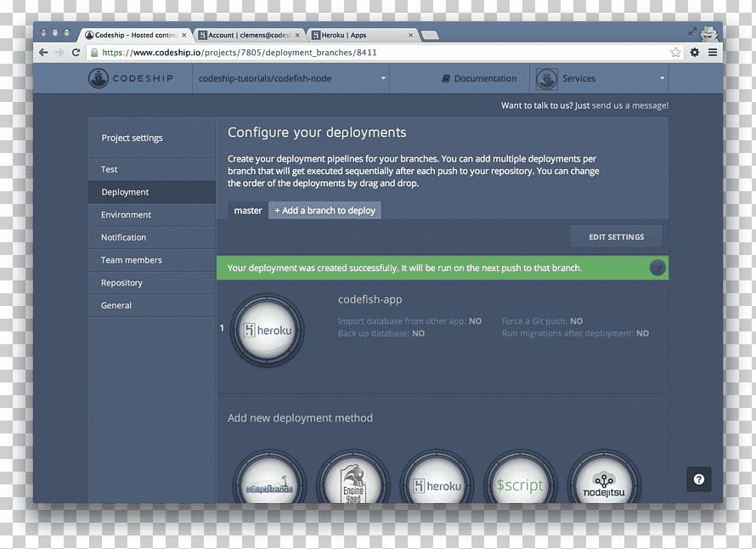Select the Codeship Hosted browser tab
The height and width of the screenshot is (549, 756).
[135, 35]
